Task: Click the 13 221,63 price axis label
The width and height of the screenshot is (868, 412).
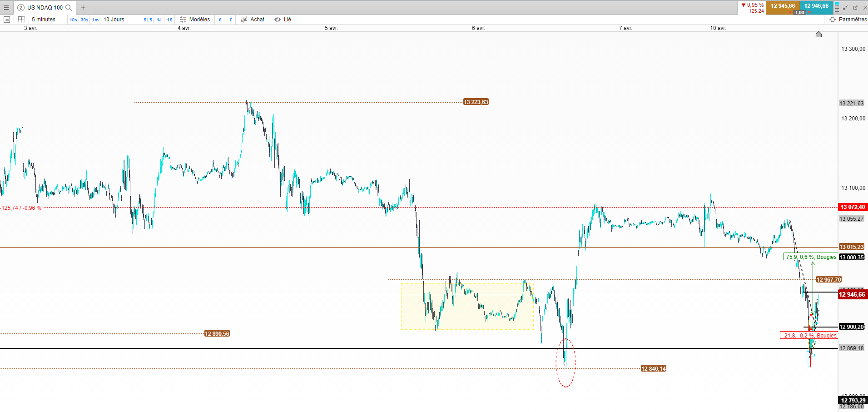Action: click(852, 104)
